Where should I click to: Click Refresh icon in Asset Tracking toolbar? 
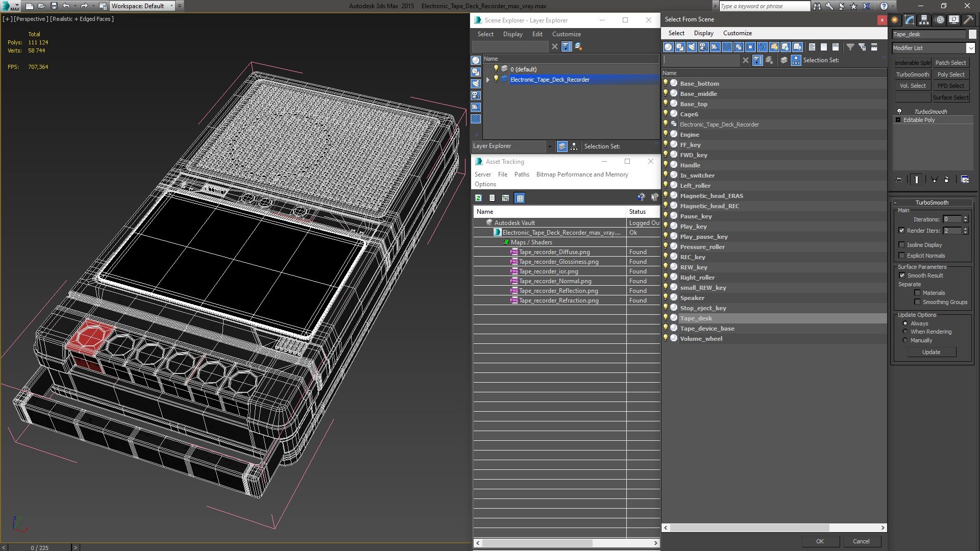(x=478, y=198)
